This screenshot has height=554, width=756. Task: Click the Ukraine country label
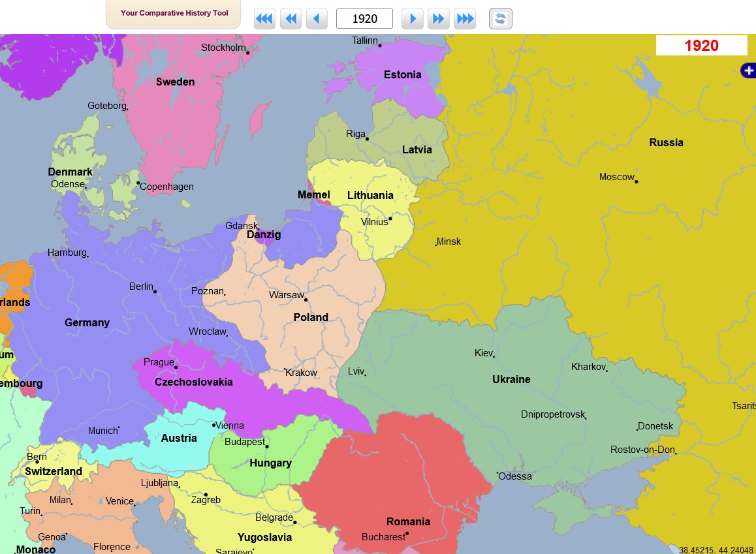coord(511,379)
